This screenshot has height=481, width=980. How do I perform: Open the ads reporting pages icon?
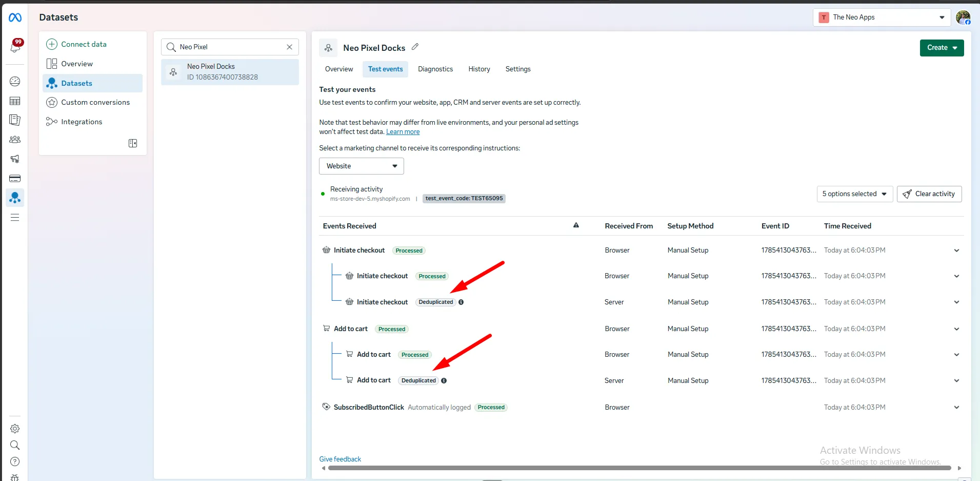[x=15, y=120]
